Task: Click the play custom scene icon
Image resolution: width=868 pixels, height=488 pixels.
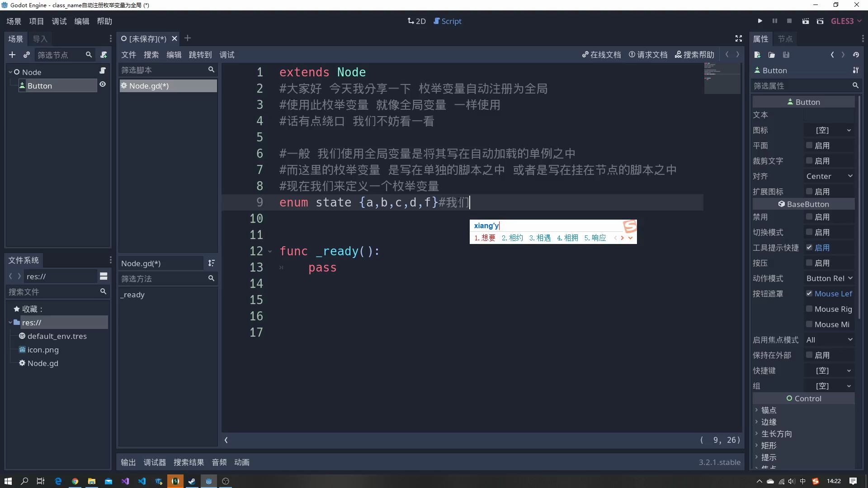Action: pos(820,21)
